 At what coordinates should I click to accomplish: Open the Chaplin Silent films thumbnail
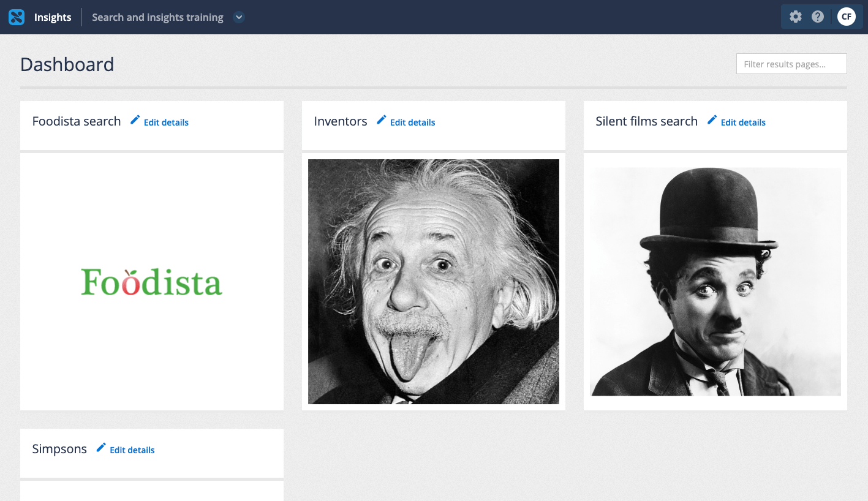(715, 281)
